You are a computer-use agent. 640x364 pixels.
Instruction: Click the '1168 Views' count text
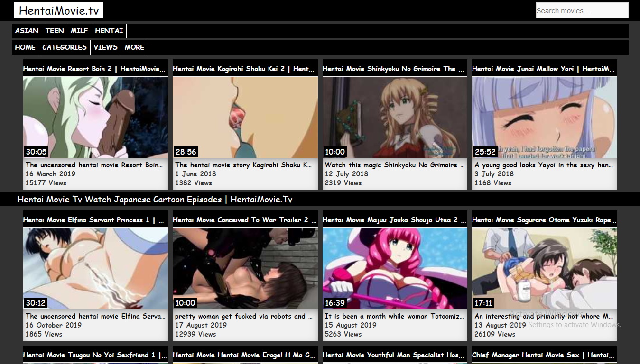(x=493, y=183)
